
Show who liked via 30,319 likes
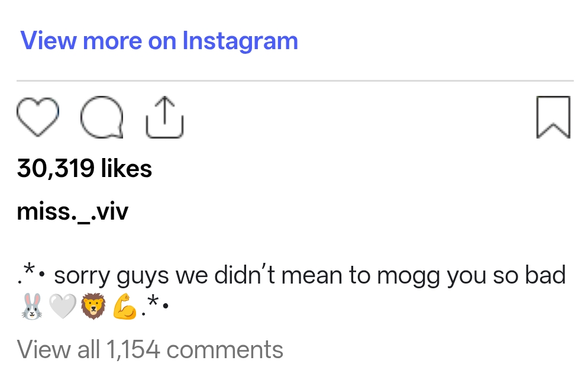[x=85, y=168]
